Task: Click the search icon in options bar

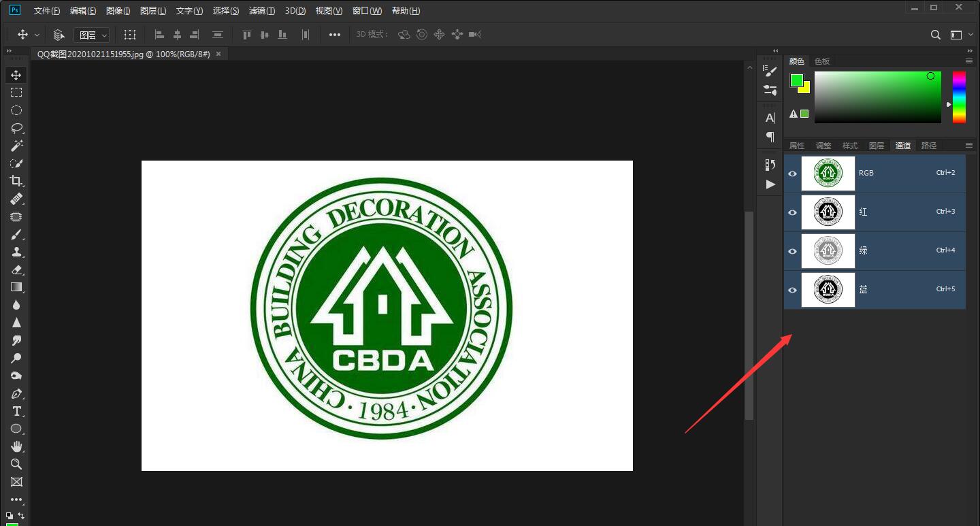Action: point(936,35)
